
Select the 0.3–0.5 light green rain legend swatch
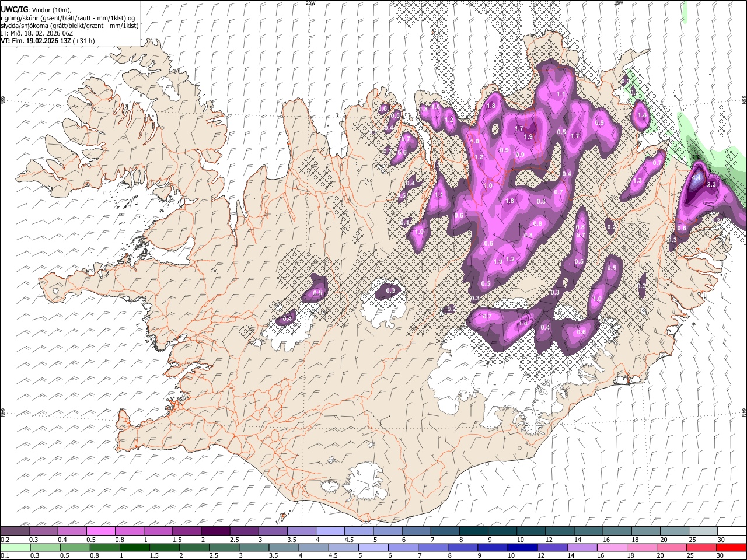(45, 547)
